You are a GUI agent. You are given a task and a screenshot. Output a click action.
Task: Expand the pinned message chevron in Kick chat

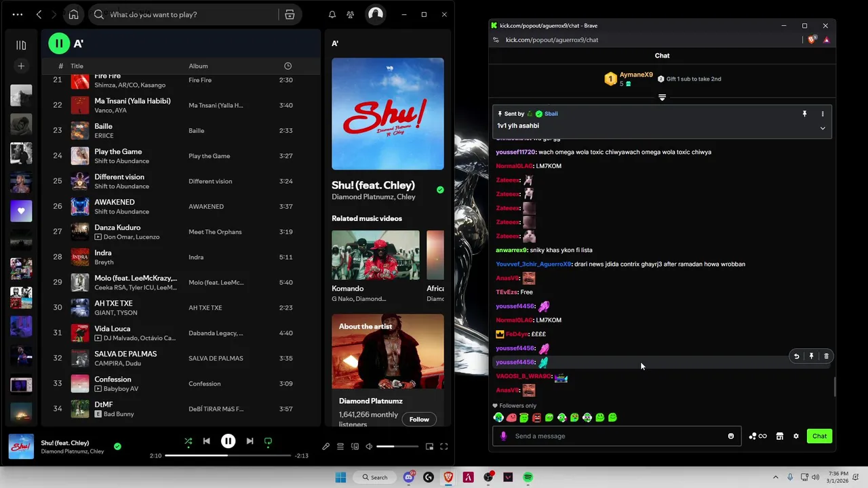click(823, 128)
